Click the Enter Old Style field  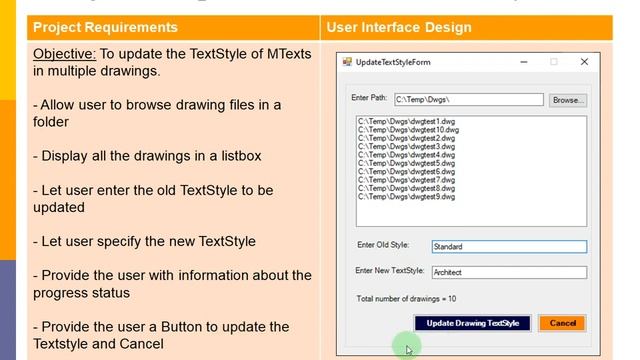(x=509, y=247)
